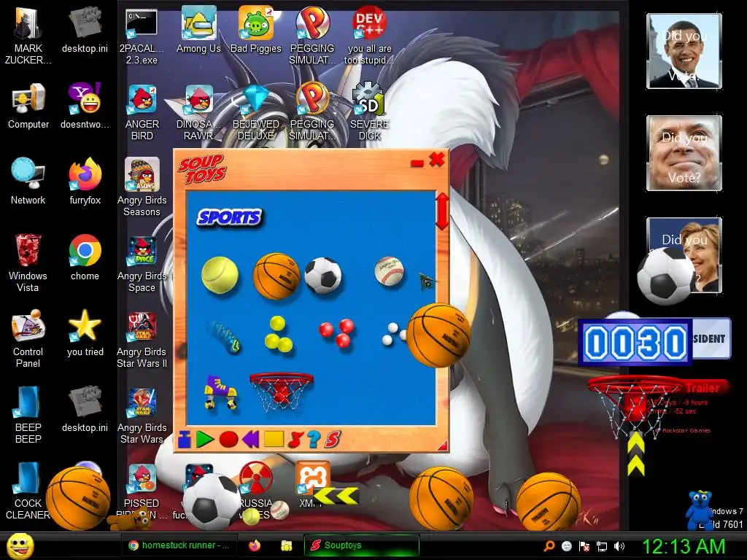This screenshot has height=560, width=747.
Task: Select the furryfox desktop icon
Action: 85,182
